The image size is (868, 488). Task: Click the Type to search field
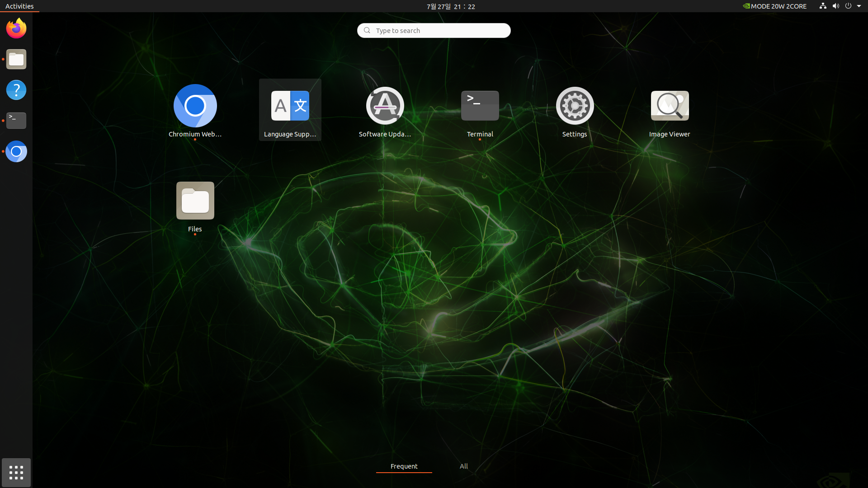[x=434, y=30]
